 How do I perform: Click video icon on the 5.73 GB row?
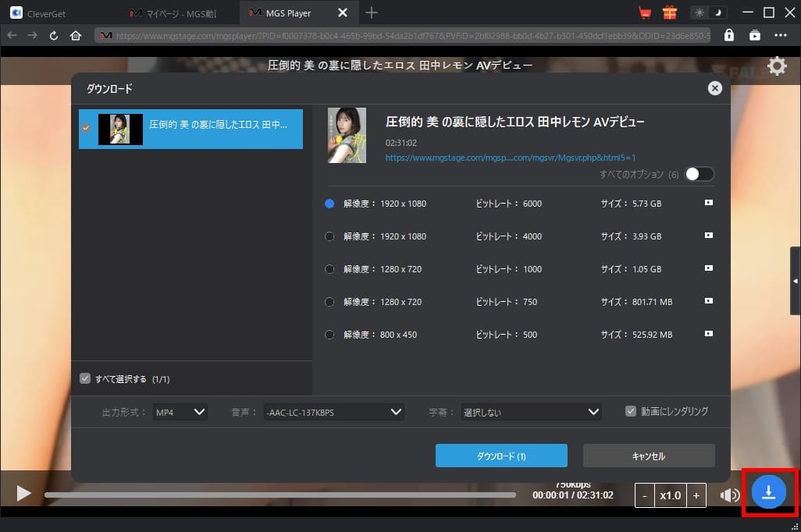pyautogui.click(x=709, y=203)
